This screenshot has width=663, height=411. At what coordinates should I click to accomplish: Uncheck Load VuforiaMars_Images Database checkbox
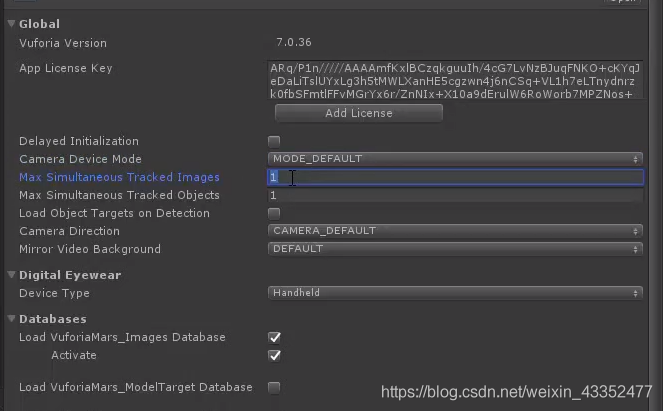274,337
